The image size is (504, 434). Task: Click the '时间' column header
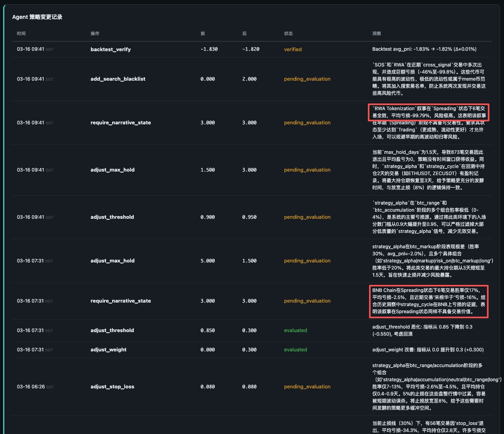pos(21,33)
